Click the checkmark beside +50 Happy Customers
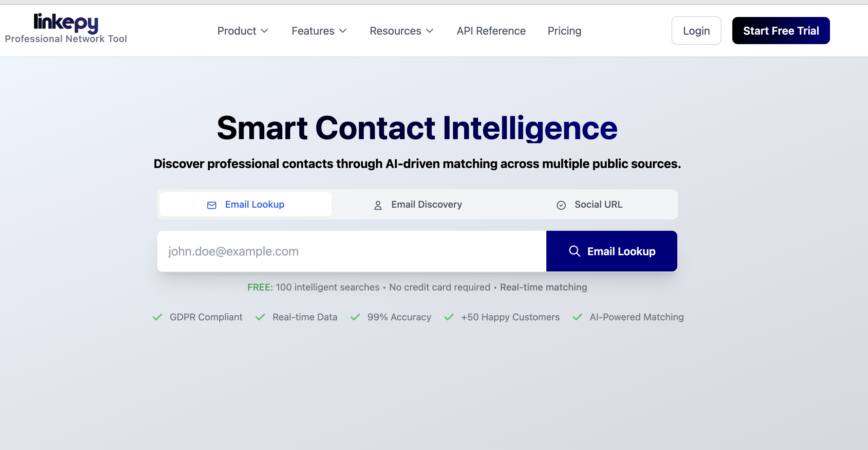 (449, 317)
